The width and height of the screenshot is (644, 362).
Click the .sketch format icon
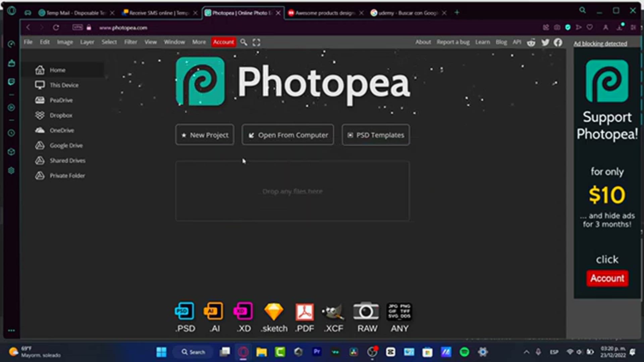click(274, 317)
